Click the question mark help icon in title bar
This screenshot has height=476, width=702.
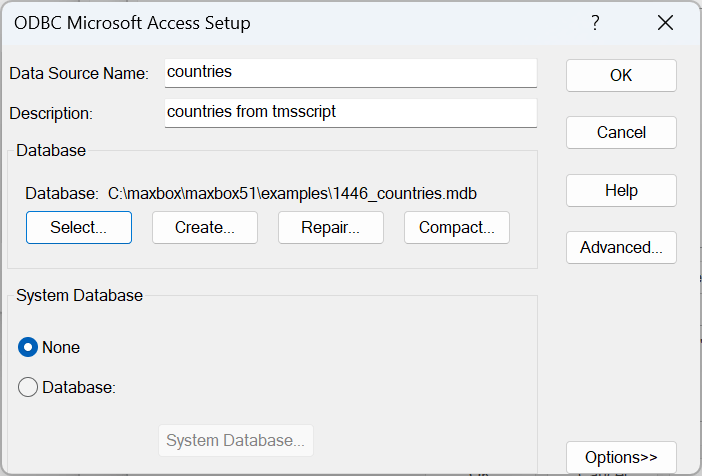tap(595, 22)
